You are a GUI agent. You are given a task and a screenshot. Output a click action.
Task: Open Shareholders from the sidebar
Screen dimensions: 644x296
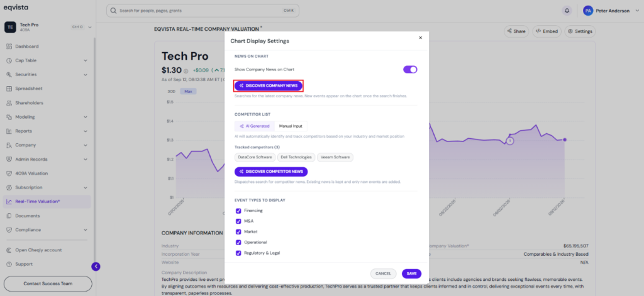coord(29,102)
